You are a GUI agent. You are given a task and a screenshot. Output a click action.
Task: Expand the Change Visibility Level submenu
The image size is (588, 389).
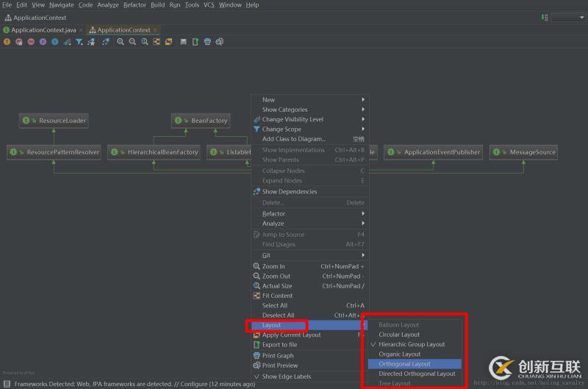(x=309, y=119)
